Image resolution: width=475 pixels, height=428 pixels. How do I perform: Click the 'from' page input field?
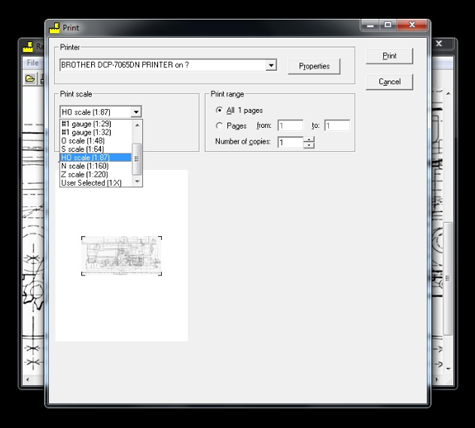pos(290,126)
